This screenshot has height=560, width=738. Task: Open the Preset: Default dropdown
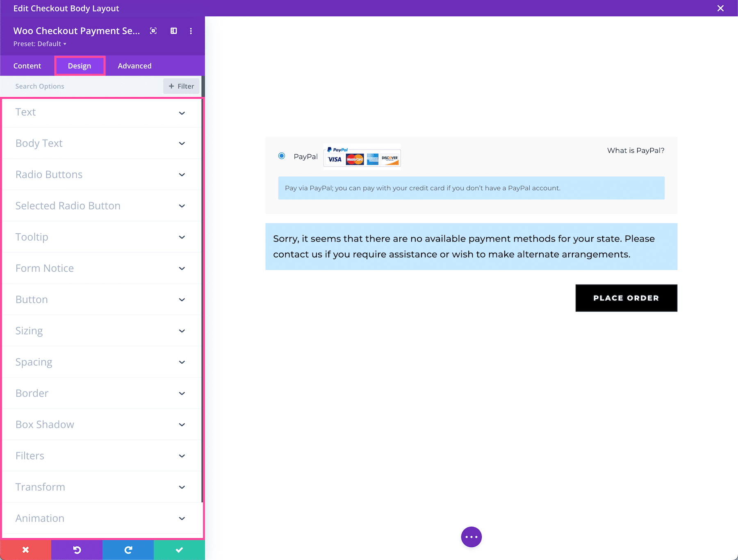click(x=40, y=43)
